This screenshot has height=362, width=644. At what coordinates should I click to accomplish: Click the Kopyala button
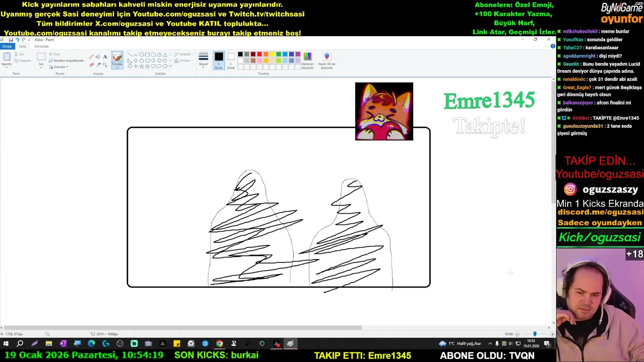(23, 60)
